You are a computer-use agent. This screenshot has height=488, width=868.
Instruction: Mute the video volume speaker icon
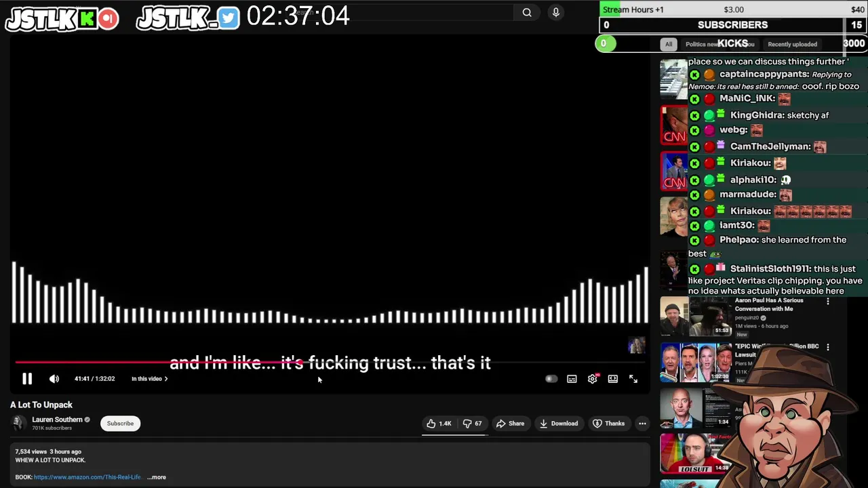[54, 379]
